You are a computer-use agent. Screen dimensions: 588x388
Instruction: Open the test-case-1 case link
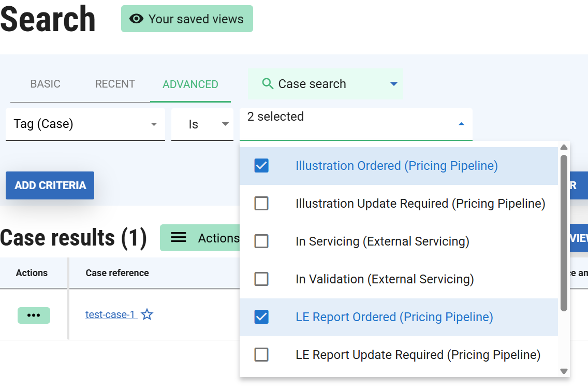(x=110, y=314)
